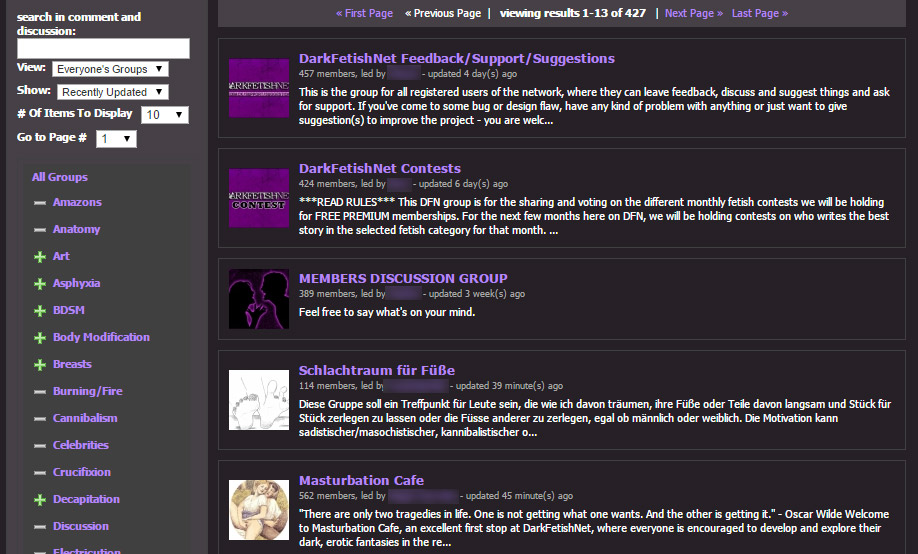Open Schlachtraum für Füße group title
The width and height of the screenshot is (918, 554).
[377, 371]
